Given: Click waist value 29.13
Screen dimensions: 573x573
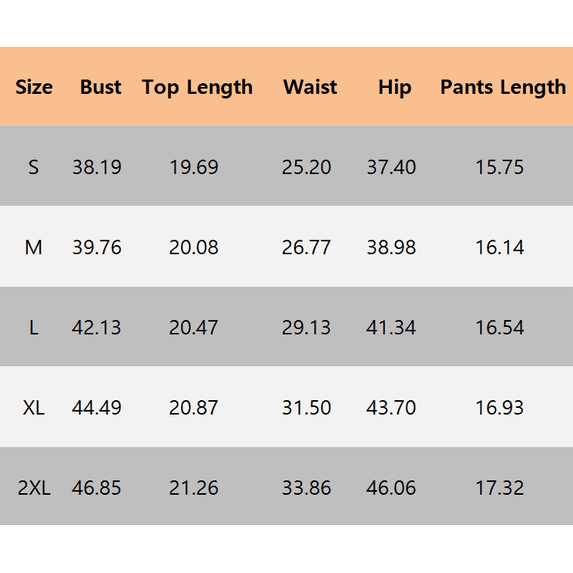Looking at the screenshot, I should (x=306, y=327).
